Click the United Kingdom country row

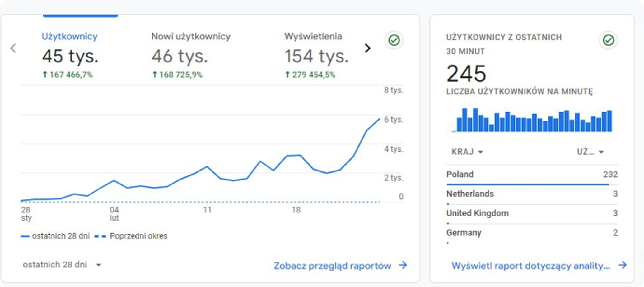532,213
